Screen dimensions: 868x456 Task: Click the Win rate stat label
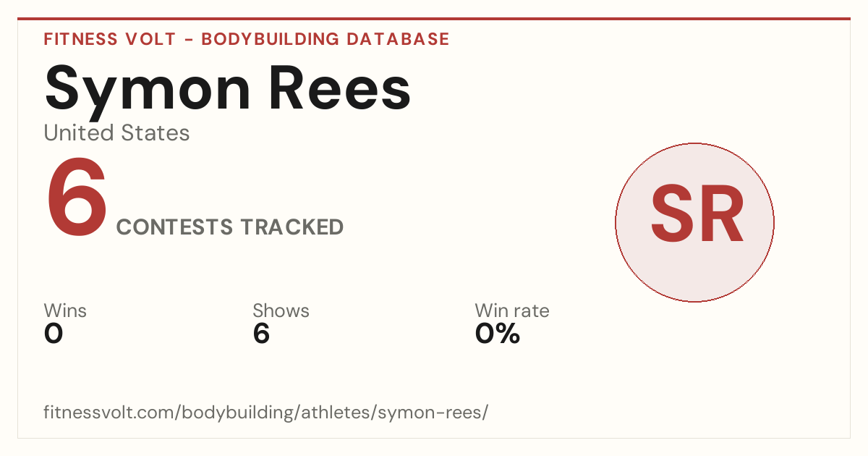click(512, 311)
